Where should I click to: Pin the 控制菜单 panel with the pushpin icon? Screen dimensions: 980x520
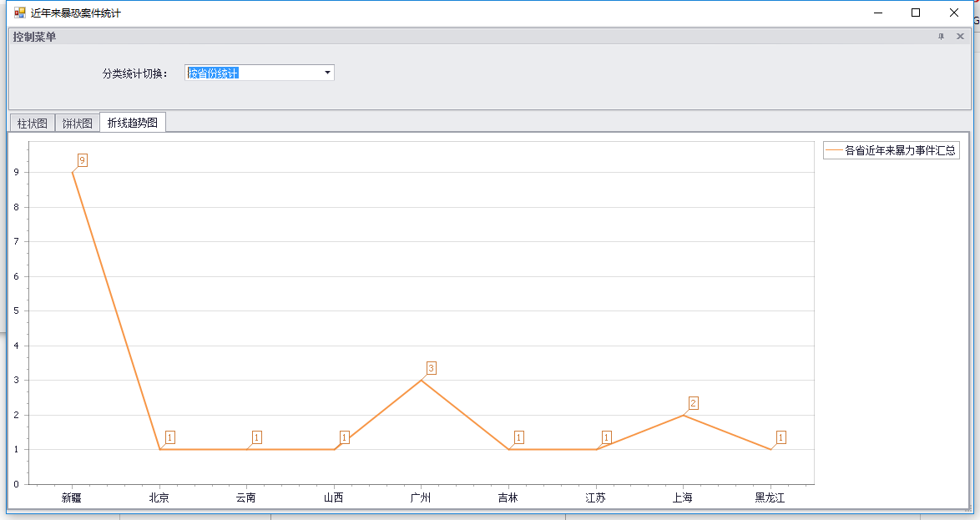tap(942, 37)
